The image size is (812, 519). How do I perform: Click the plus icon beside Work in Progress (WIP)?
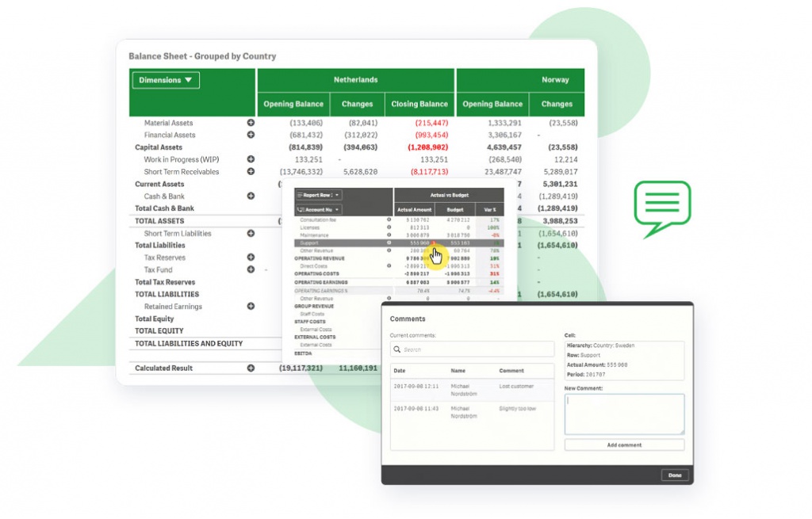[x=251, y=159]
